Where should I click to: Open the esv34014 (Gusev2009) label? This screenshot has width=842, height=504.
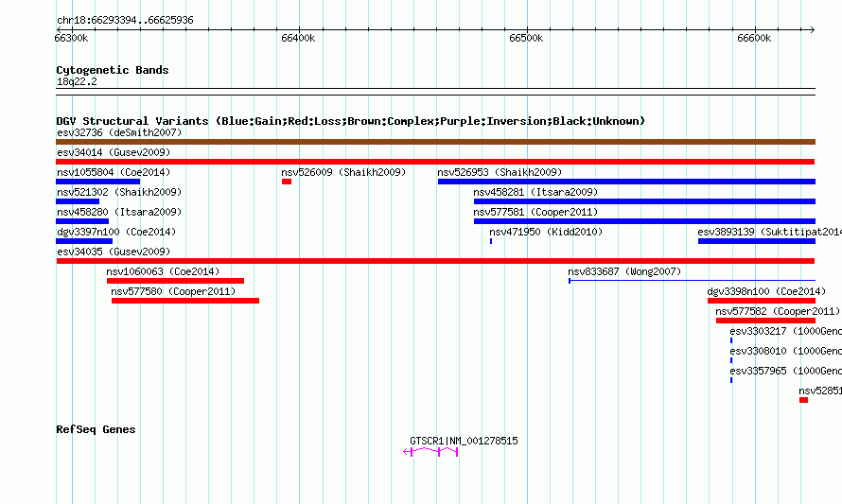[114, 152]
